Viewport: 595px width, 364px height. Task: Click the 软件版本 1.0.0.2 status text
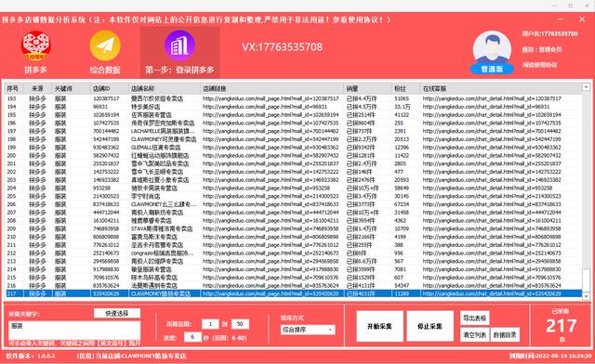pos(31,356)
